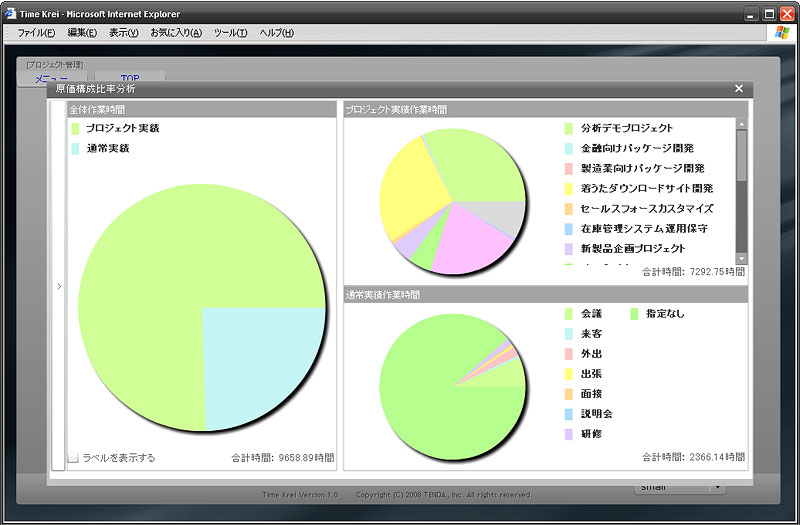Screen dimensions: 800x525
Task: Click the 合計時間: 9658.89時間 total text
Action: [283, 458]
